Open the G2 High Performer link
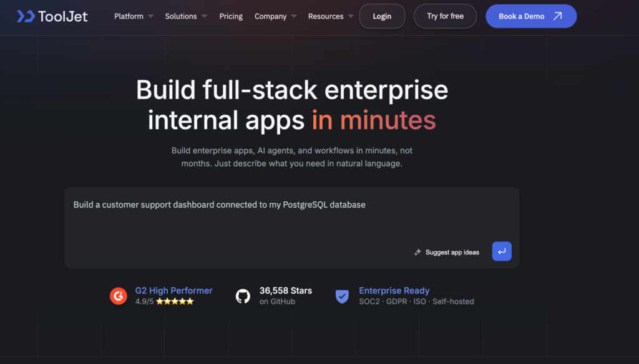The width and height of the screenshot is (639, 364). 173,290
